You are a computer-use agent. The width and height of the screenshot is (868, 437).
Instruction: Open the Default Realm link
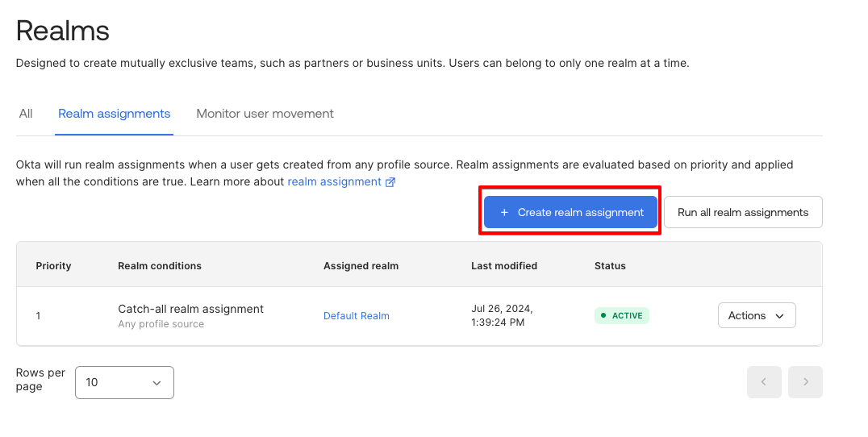tap(356, 316)
